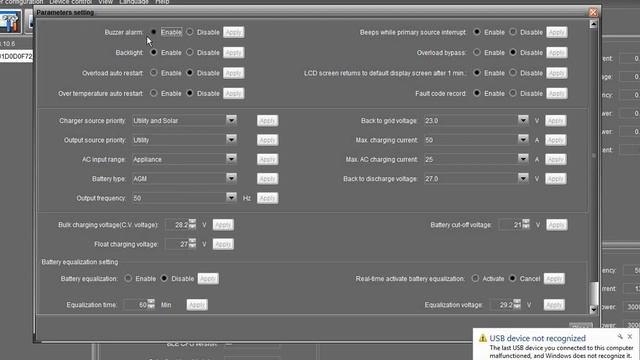Image resolution: width=640 pixels, height=360 pixels.
Task: Click the parameters panel scrollbar thumb
Action: (x=594, y=293)
